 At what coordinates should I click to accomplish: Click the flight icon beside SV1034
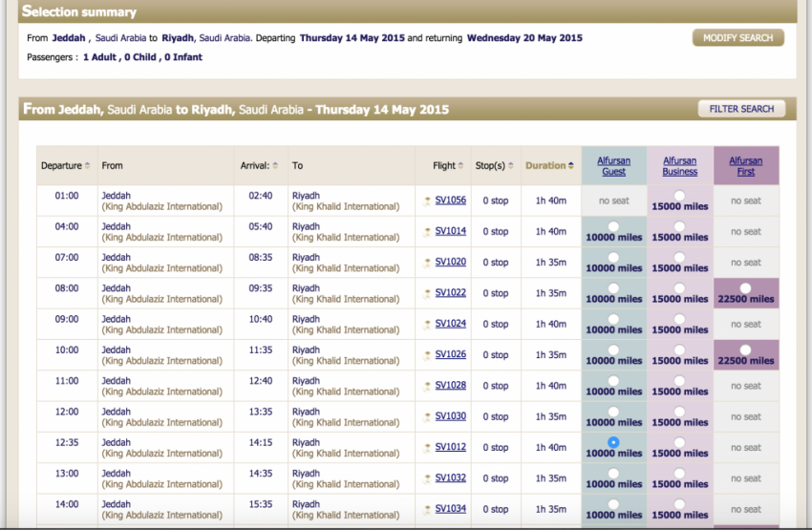click(428, 510)
